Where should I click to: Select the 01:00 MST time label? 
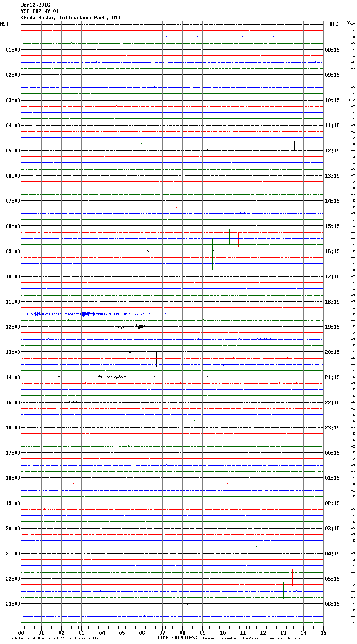13,50
